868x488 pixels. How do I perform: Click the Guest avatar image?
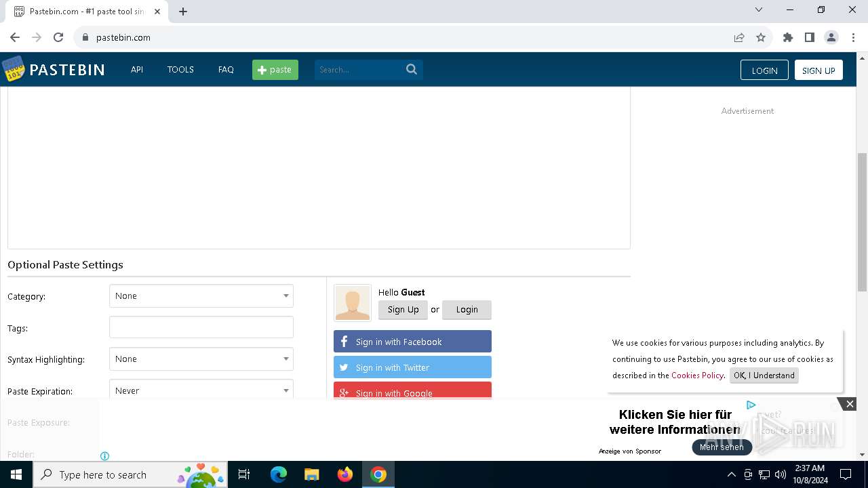point(353,302)
